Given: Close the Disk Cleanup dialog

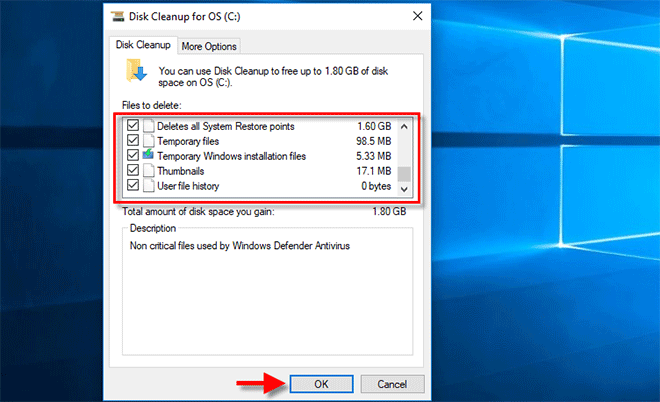Looking at the screenshot, I should [x=417, y=16].
